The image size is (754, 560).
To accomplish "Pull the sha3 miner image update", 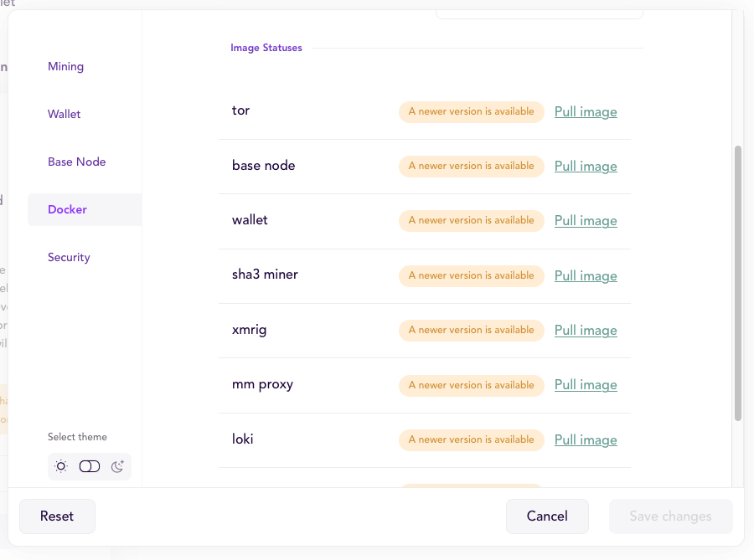I will 585,275.
